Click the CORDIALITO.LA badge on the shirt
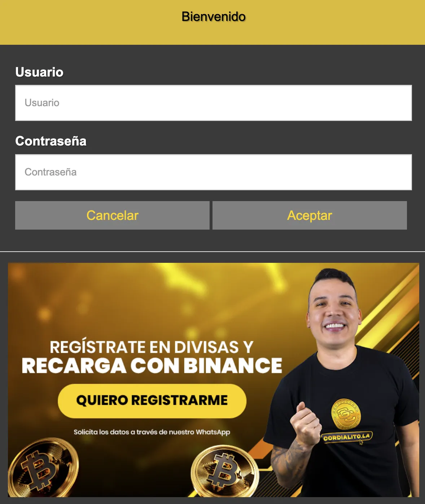This screenshot has width=425, height=504. (346, 437)
